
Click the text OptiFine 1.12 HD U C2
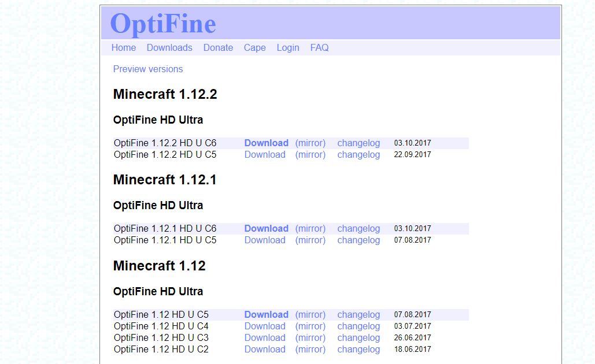[161, 349]
